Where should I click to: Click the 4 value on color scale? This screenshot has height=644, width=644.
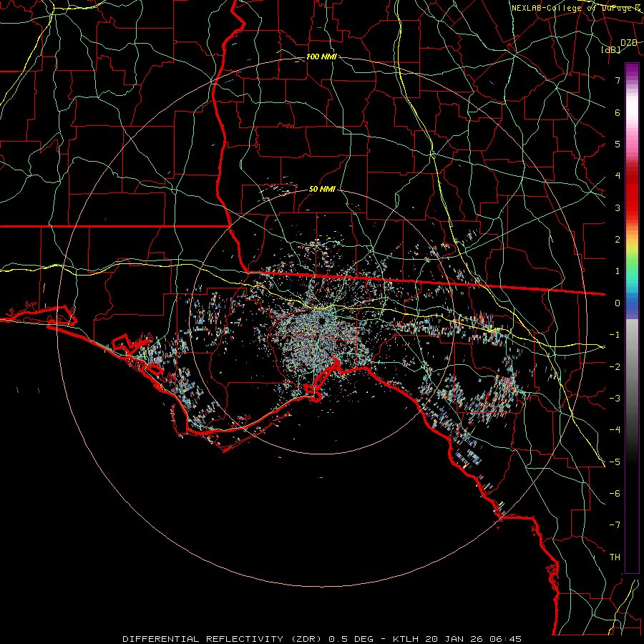tap(618, 176)
